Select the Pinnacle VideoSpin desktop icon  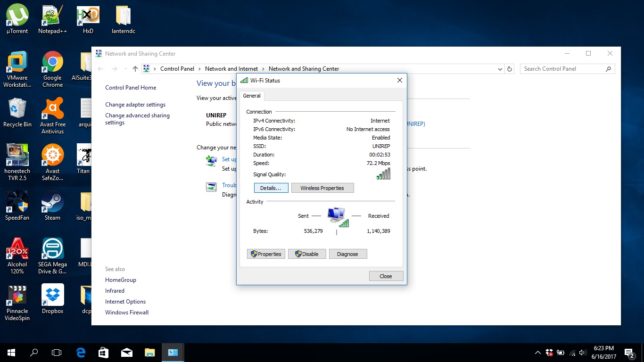[17, 303]
